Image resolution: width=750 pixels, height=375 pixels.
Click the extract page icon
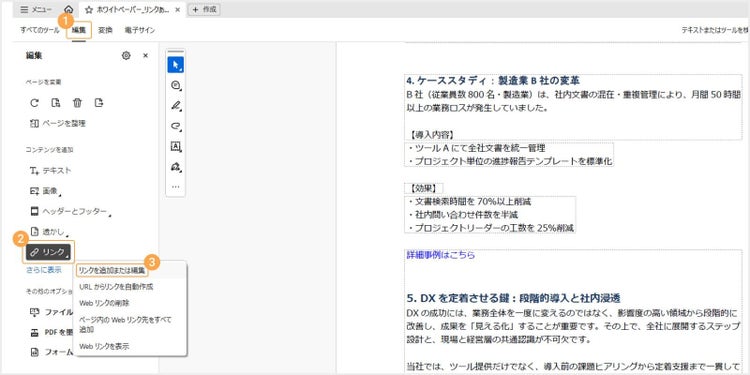(99, 102)
